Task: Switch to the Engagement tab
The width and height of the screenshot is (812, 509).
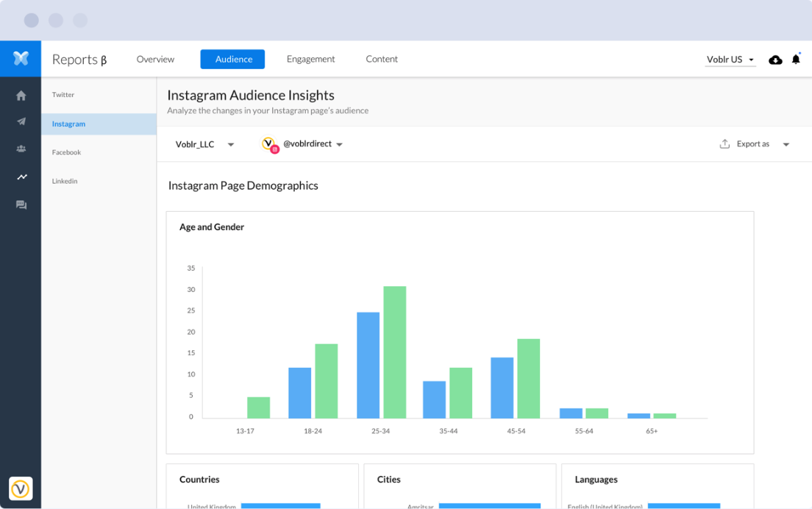Action: tap(310, 60)
